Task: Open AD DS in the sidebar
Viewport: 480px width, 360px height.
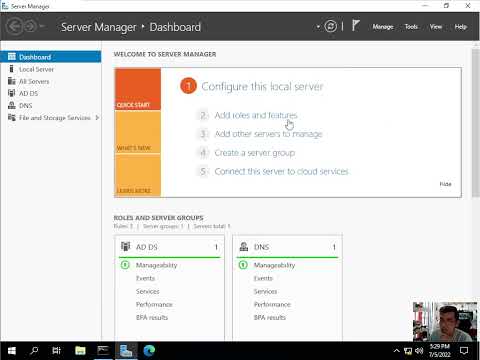Action: pyautogui.click(x=28, y=94)
